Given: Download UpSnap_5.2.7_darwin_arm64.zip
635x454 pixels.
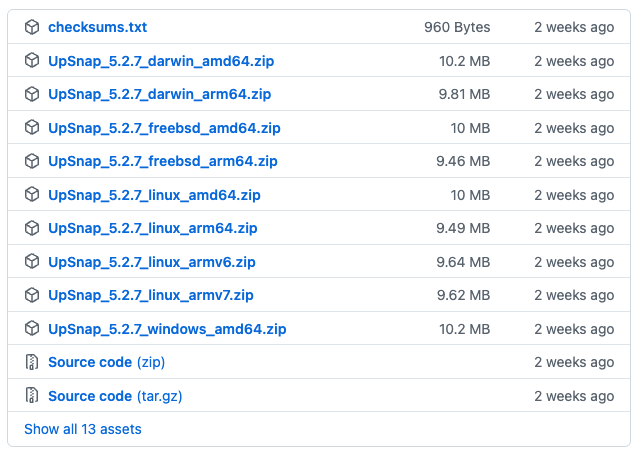Looking at the screenshot, I should click(159, 95).
